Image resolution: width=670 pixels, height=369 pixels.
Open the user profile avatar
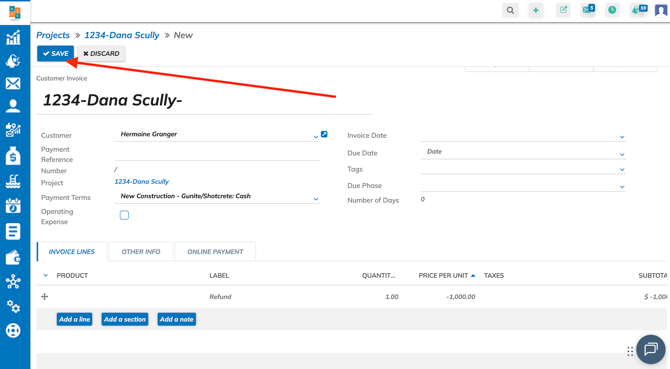(661, 10)
